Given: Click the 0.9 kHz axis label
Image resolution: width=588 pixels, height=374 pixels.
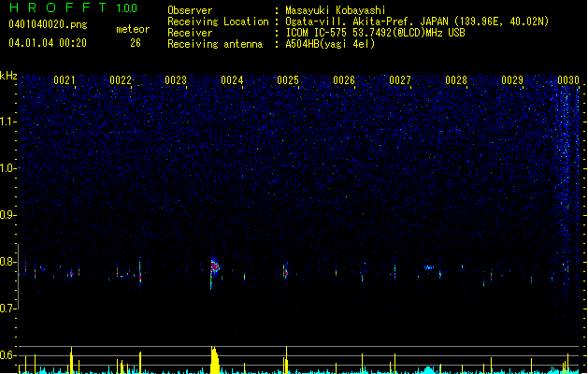Looking at the screenshot, I should click(7, 215).
